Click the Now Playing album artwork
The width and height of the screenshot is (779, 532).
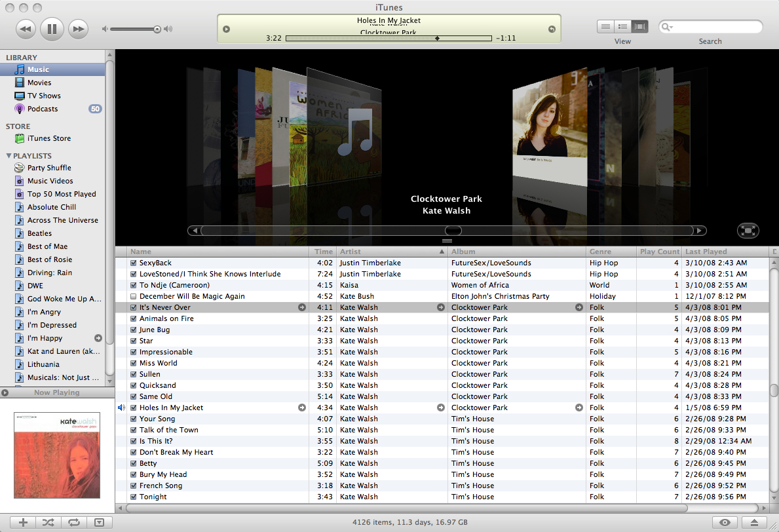(x=56, y=455)
